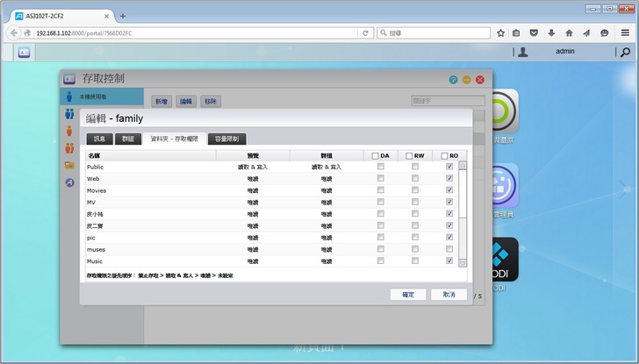Reload the page with the refresh icon
The image size is (639, 364).
365,33
